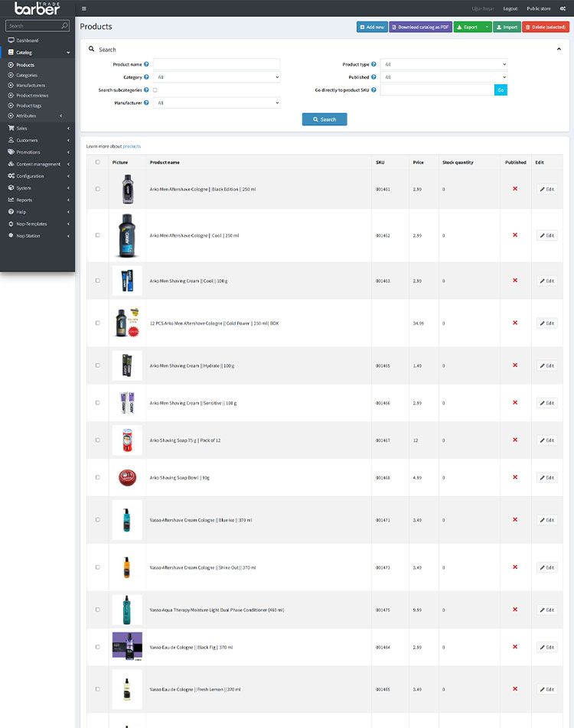Screen dimensions: 574x728
Task: Click help icon beside Search subcategories
Action: (146, 89)
